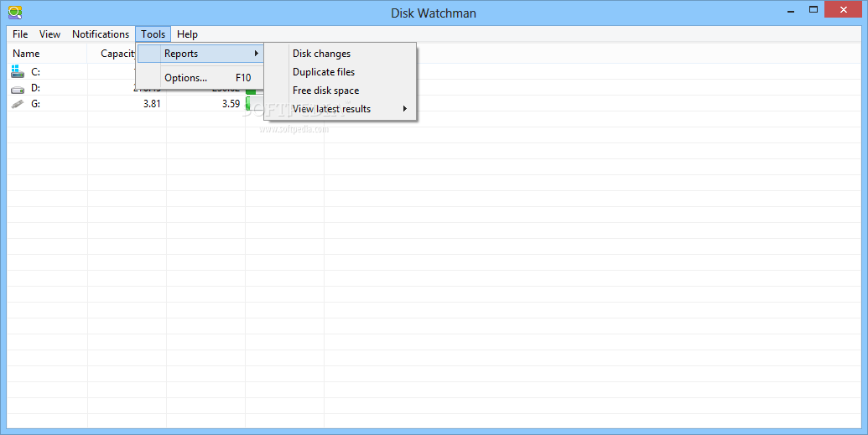868x435 pixels.
Task: Open the Help menu
Action: 187,34
